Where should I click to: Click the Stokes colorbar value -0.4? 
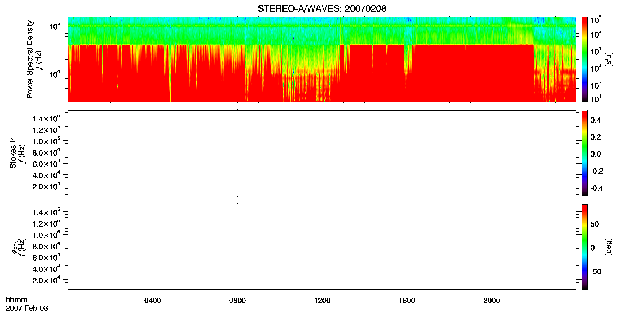click(x=597, y=188)
